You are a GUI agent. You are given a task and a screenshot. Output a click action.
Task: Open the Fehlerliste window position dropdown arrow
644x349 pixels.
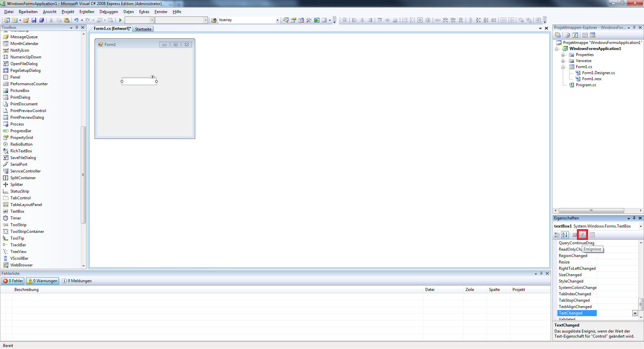click(x=536, y=274)
